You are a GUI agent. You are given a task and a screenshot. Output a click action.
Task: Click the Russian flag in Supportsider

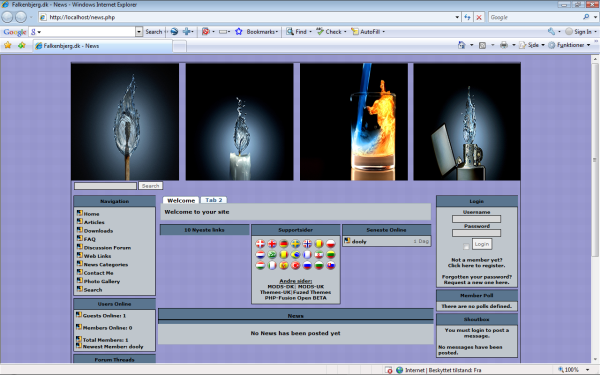(x=307, y=265)
